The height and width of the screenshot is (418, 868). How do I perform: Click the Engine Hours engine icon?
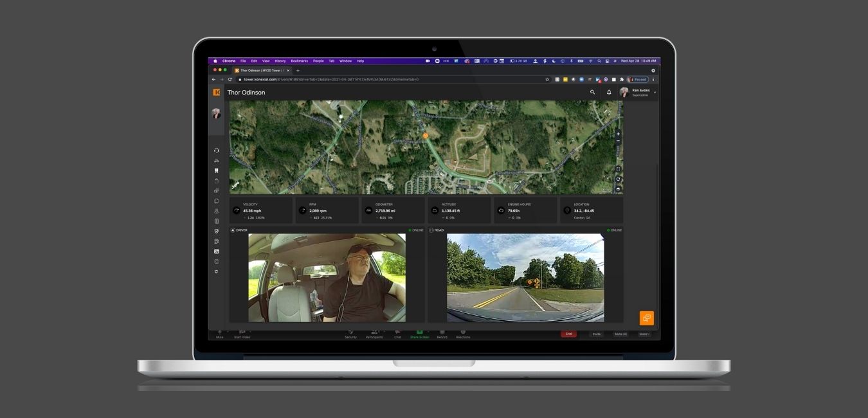point(501,210)
